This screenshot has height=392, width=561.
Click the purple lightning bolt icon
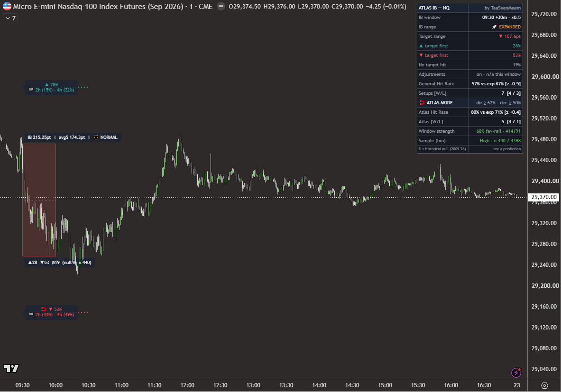tap(516, 373)
